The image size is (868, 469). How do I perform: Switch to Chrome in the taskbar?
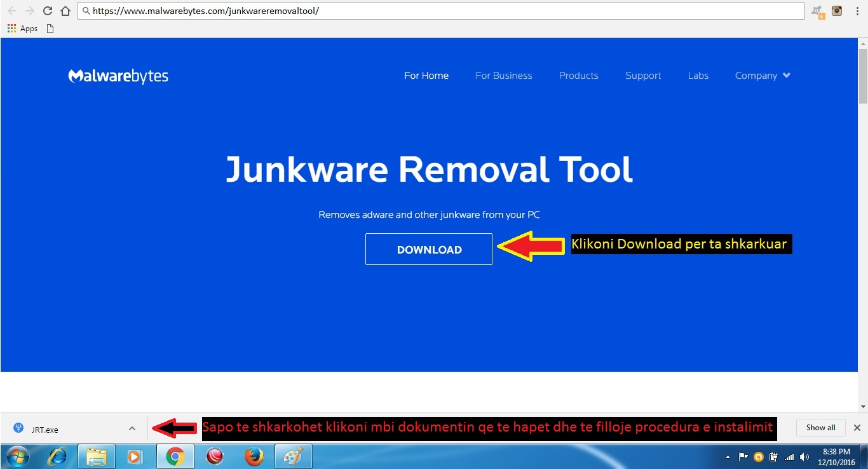175,457
